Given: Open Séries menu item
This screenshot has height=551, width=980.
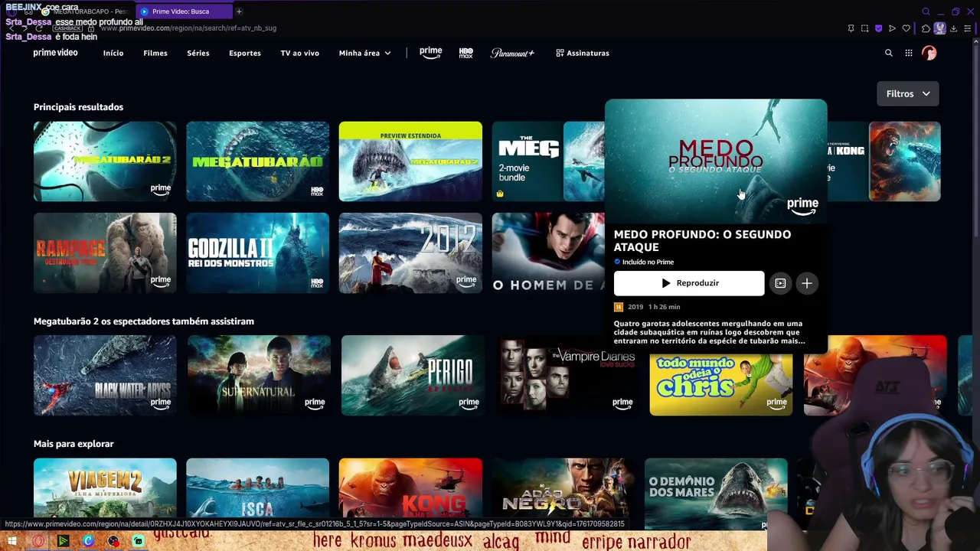Looking at the screenshot, I should (198, 53).
